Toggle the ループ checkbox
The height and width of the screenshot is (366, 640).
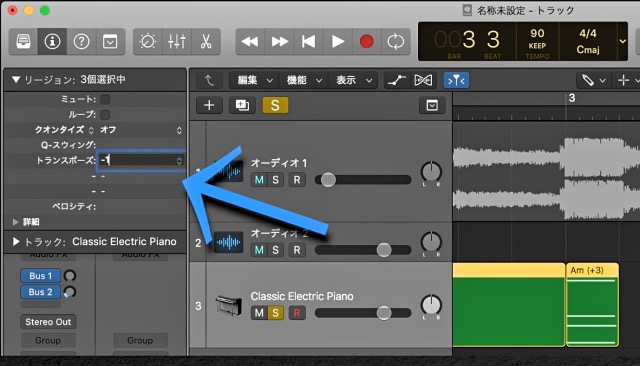click(x=105, y=114)
